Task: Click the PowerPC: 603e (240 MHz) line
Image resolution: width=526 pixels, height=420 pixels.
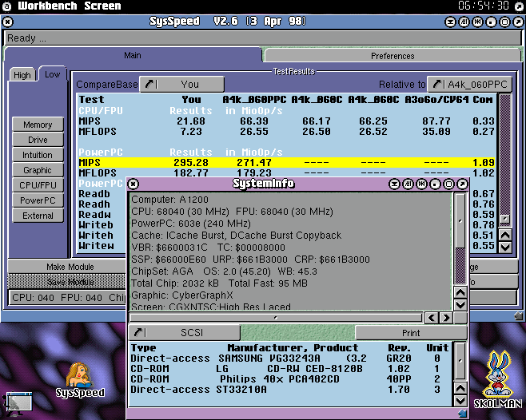Action: 191,224
